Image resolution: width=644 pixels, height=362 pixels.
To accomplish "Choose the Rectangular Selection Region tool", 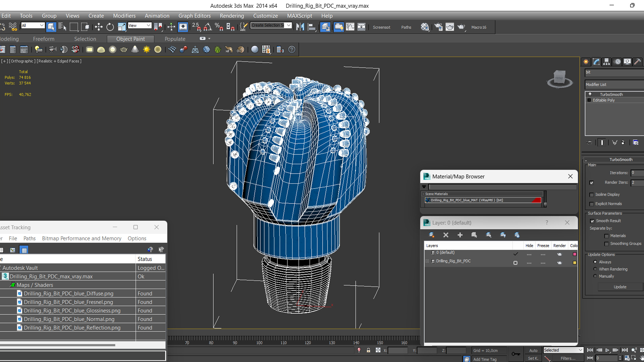I will (x=74, y=27).
